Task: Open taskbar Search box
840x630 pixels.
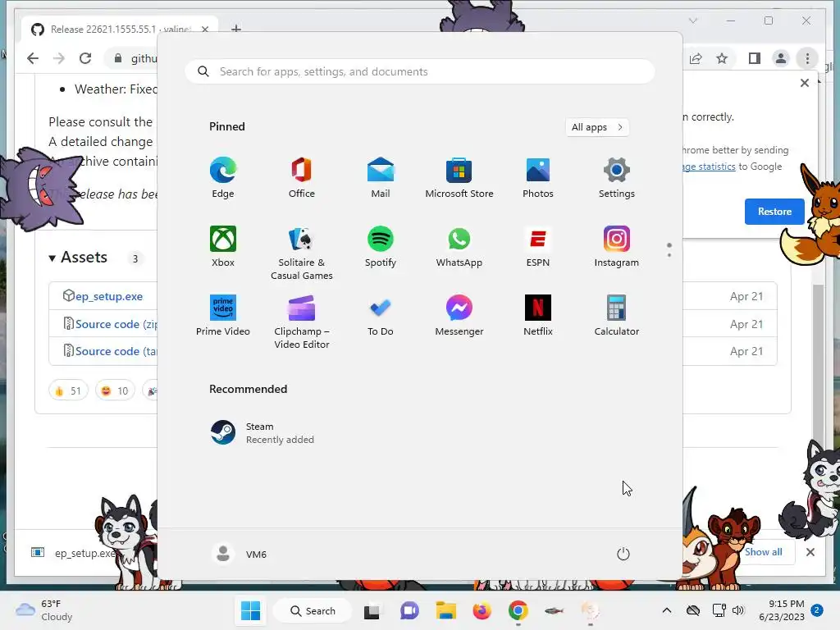Action: pos(313,610)
